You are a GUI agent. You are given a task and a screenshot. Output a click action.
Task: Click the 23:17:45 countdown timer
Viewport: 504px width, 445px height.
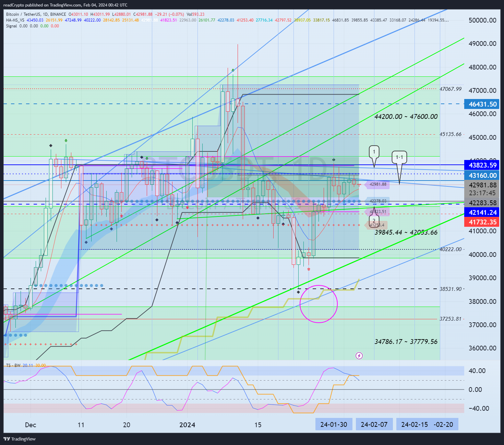tap(482, 193)
